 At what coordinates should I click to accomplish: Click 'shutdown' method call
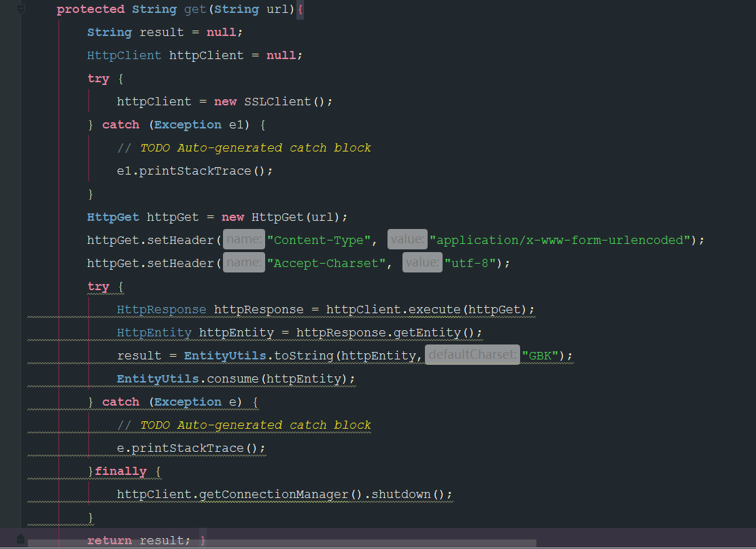[x=401, y=495]
